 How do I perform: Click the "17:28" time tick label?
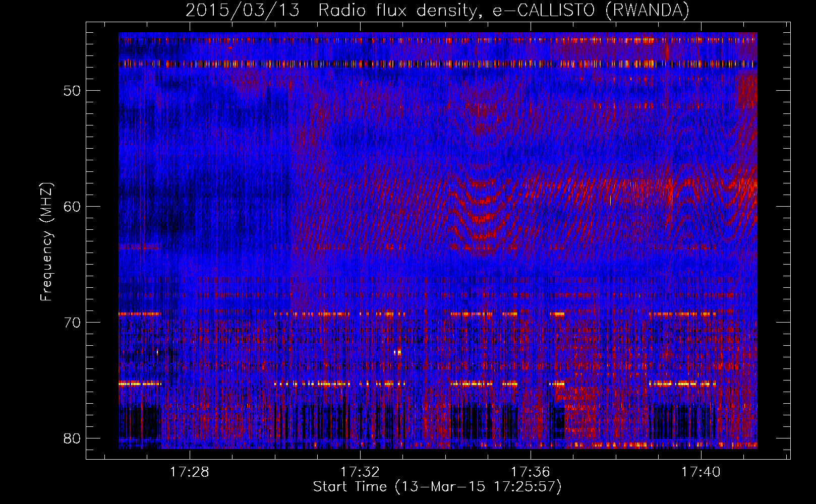pyautogui.click(x=190, y=472)
